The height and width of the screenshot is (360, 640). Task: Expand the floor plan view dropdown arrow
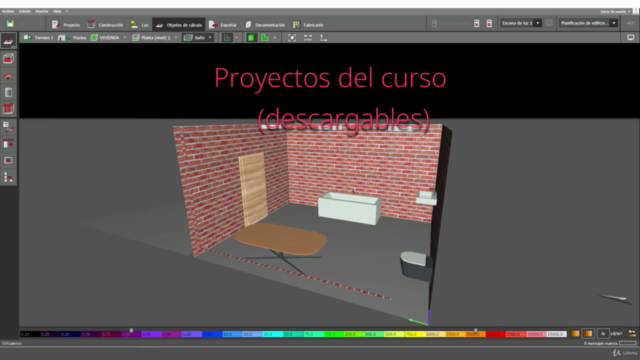(x=237, y=38)
